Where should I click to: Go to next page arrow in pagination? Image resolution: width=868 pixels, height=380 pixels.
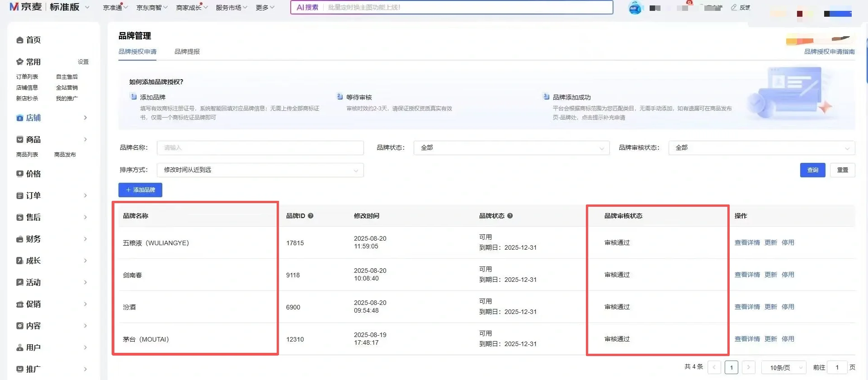749,367
